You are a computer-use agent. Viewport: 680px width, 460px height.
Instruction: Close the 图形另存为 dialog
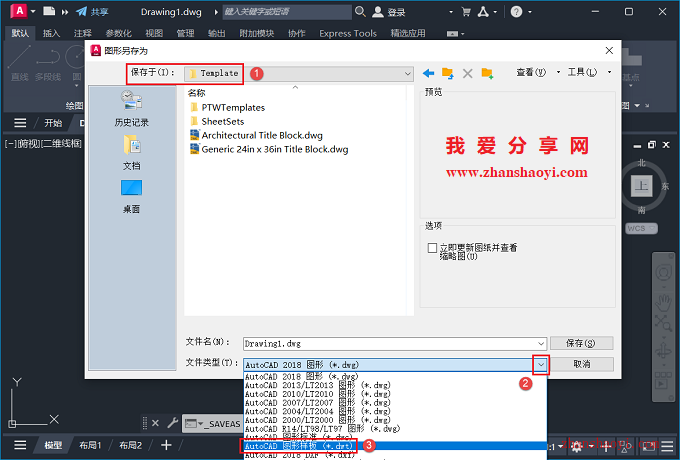[609, 51]
